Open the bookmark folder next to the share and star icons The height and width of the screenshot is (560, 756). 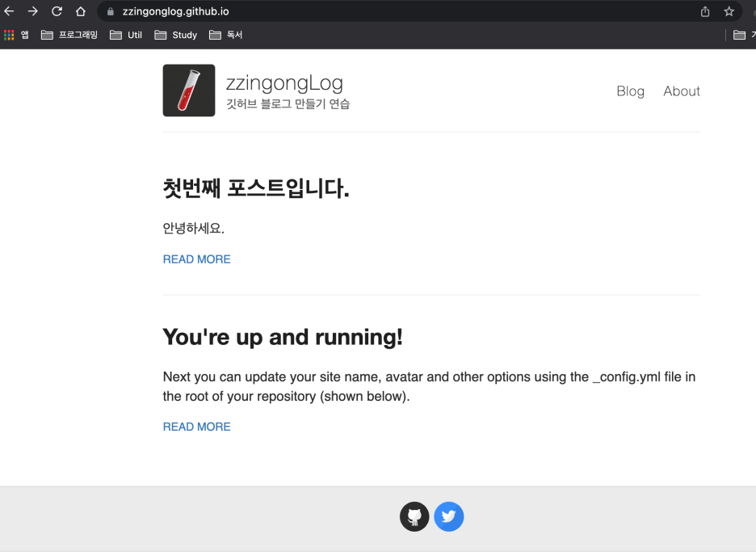point(744,35)
